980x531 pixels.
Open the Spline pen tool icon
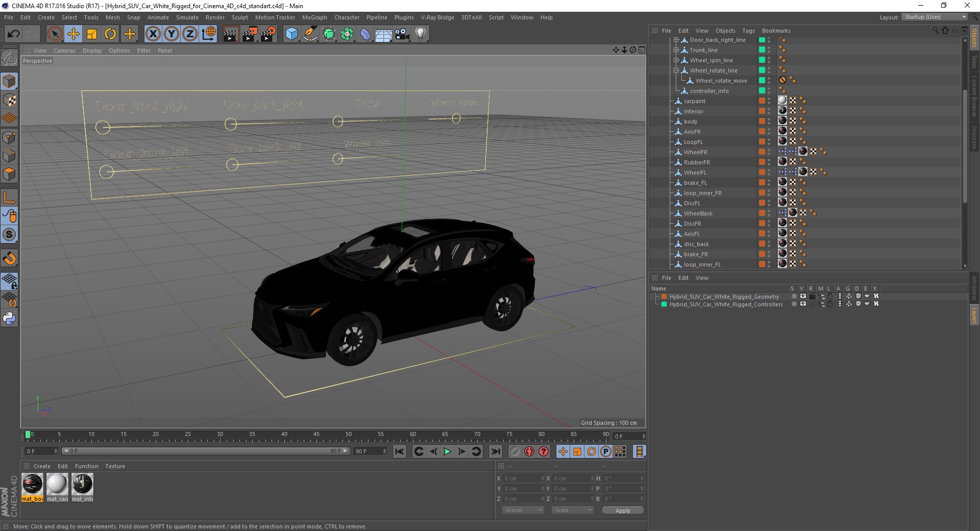(x=310, y=34)
